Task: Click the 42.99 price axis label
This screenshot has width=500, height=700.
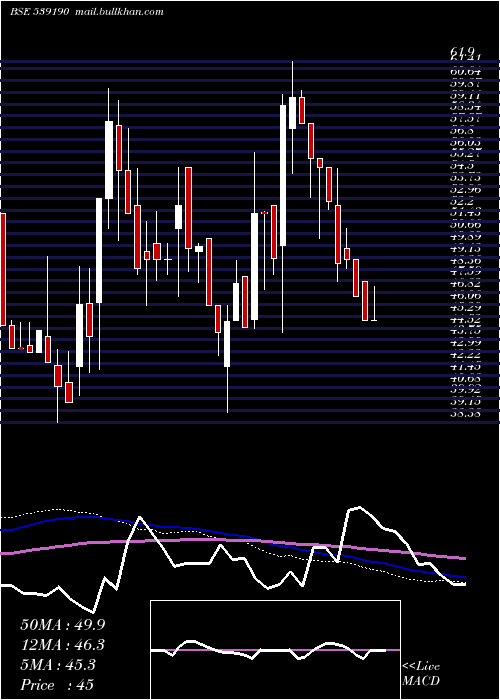Action: coord(465,343)
